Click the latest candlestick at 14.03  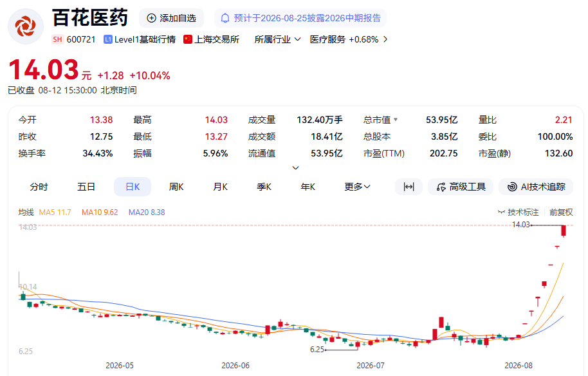click(x=564, y=230)
